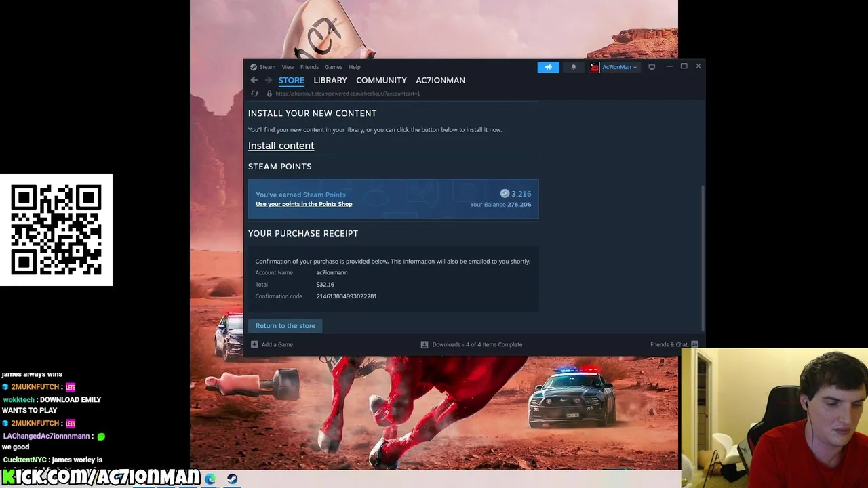The image size is (868, 488).
Task: Click the account name ac7ionmann
Action: [332, 272]
